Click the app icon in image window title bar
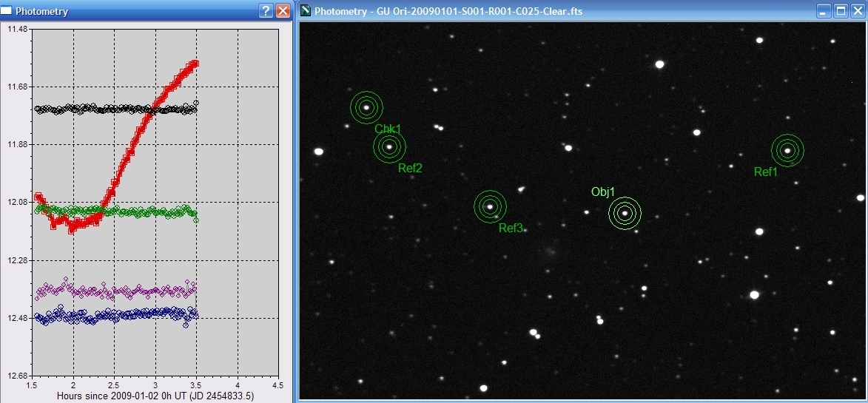 click(x=305, y=11)
